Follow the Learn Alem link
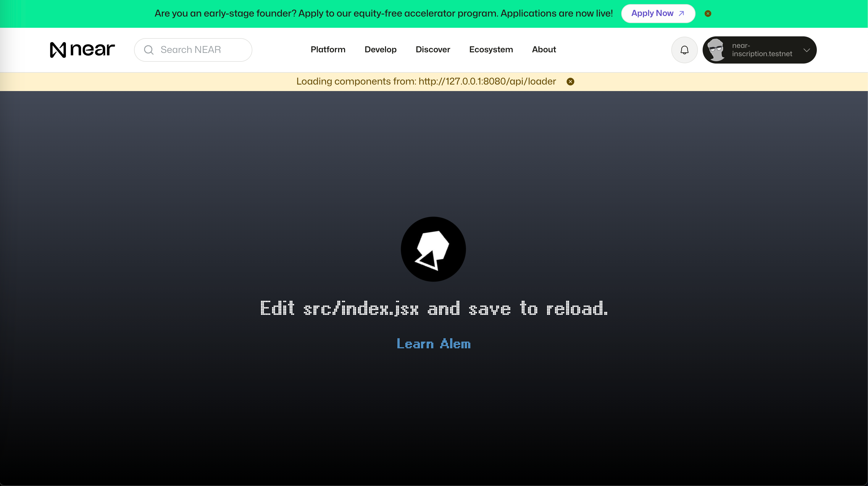The image size is (868, 486). point(433,344)
